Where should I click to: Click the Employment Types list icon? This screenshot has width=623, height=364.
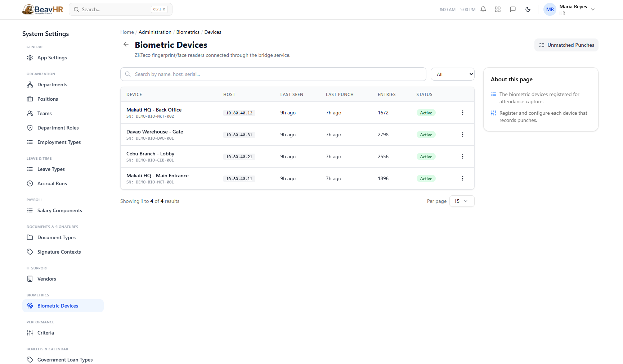[x=30, y=142]
